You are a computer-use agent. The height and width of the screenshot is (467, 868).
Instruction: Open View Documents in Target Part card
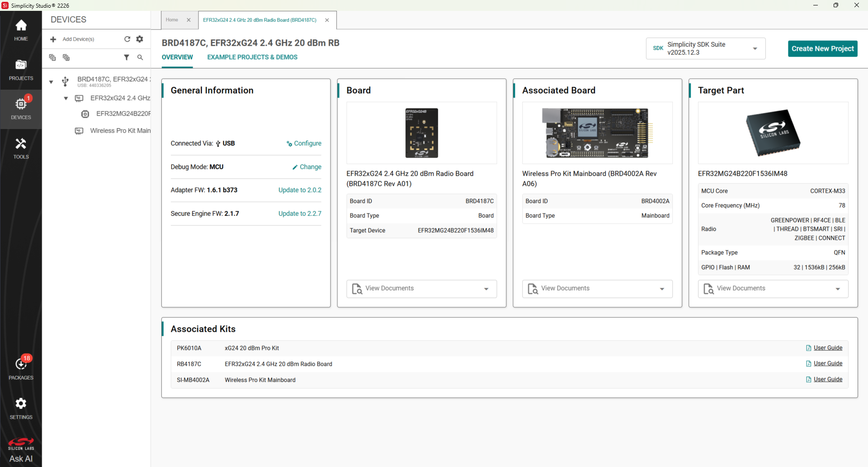(773, 289)
